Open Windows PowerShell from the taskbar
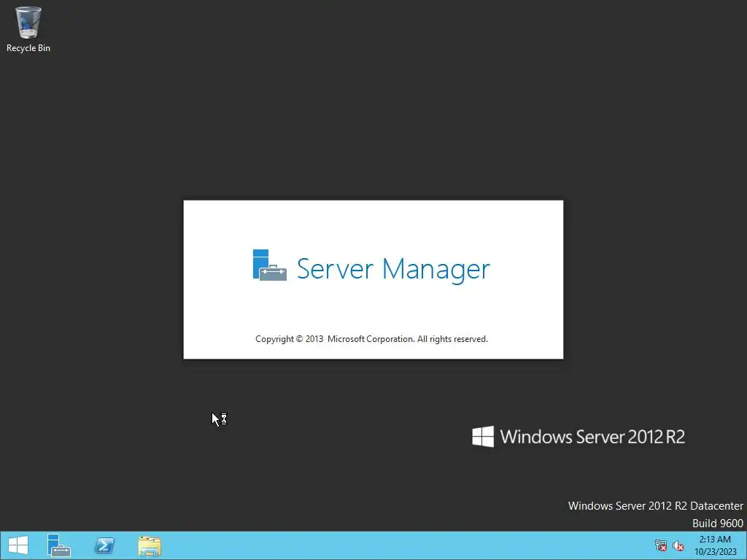This screenshot has height=560, width=747. pyautogui.click(x=104, y=545)
